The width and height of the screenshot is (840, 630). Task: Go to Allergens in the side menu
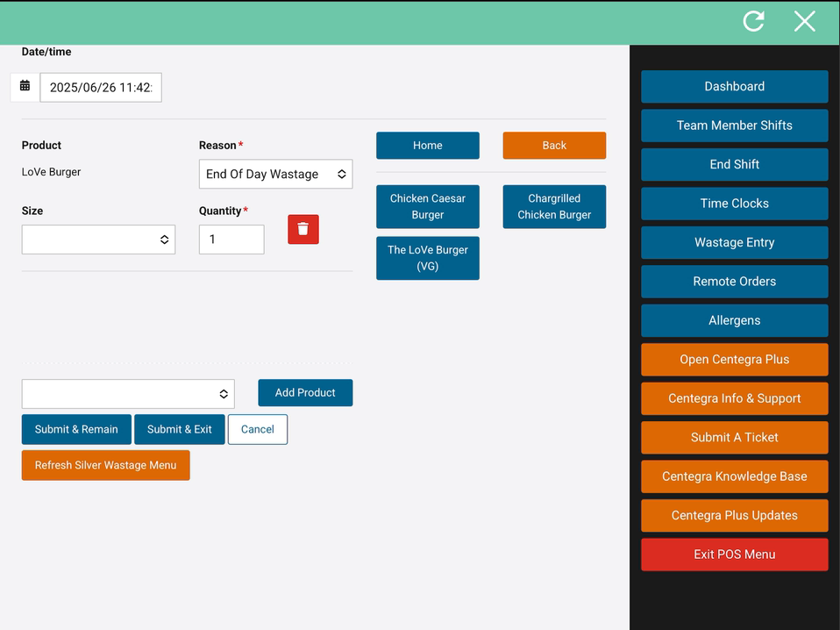tap(734, 320)
